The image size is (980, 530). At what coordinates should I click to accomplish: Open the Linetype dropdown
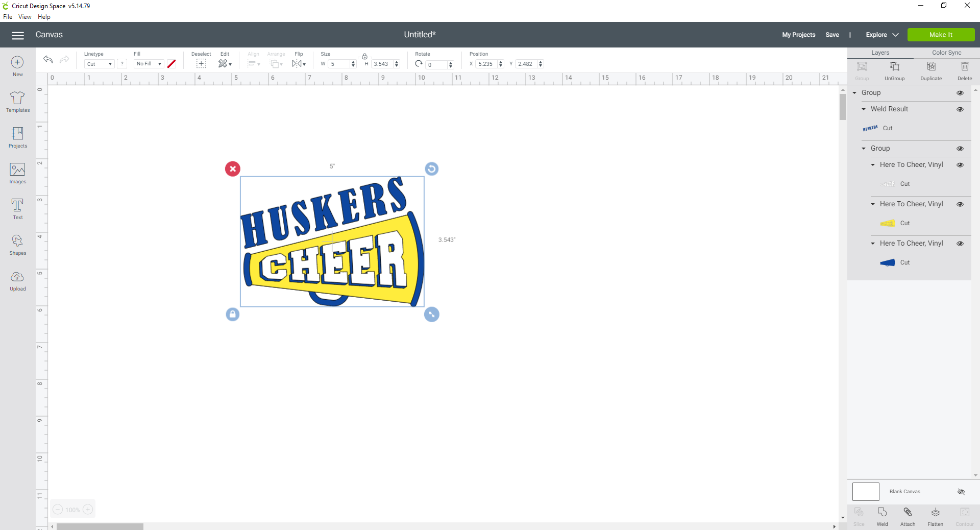click(99, 64)
